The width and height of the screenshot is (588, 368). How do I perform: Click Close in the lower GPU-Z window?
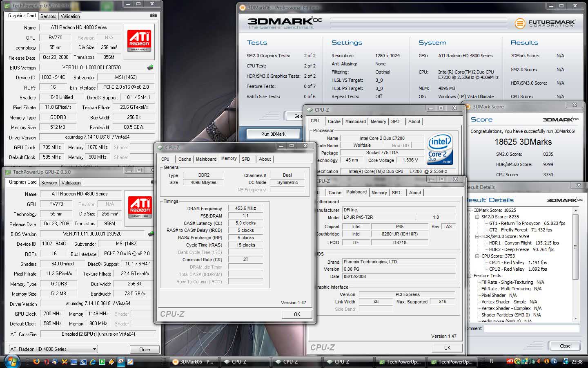tap(145, 350)
